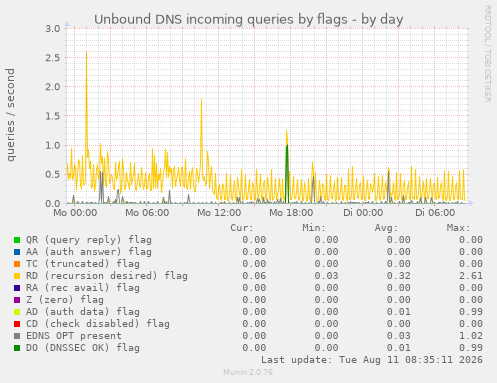Click RD flag Max value 2.61

click(x=471, y=276)
